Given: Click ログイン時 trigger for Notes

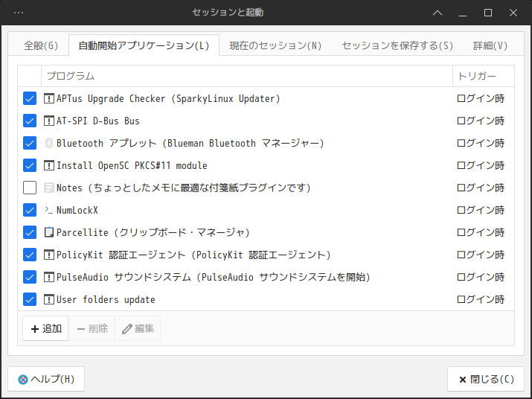Looking at the screenshot, I should (481, 188).
